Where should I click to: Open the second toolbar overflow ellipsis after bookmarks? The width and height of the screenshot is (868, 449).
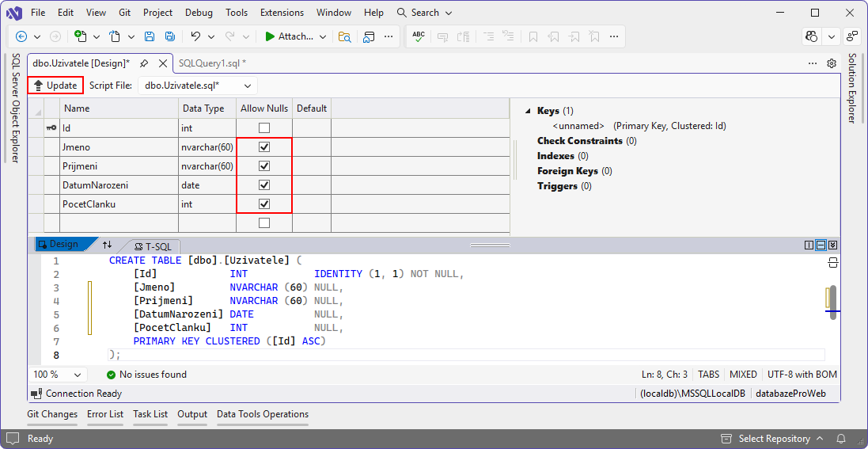pos(613,36)
